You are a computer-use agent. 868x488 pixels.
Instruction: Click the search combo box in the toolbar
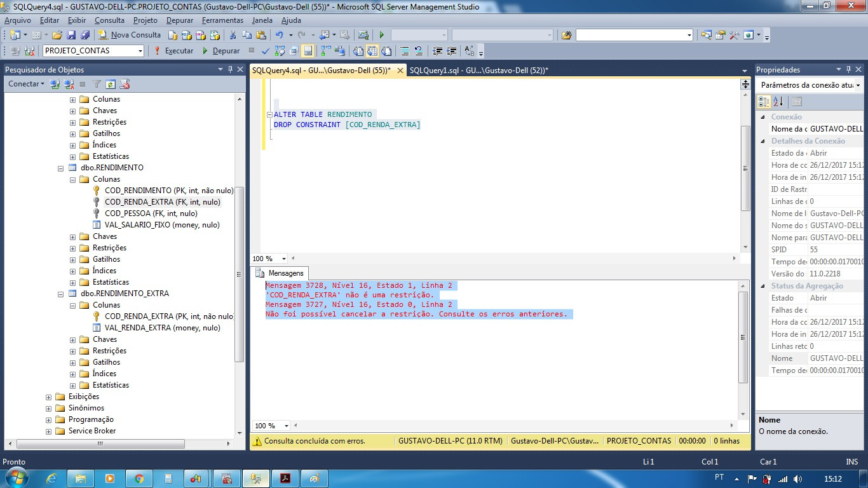pos(634,35)
